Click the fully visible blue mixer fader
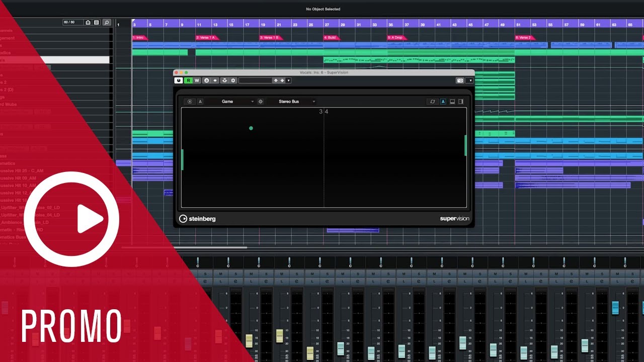The image size is (644, 362). 615,308
